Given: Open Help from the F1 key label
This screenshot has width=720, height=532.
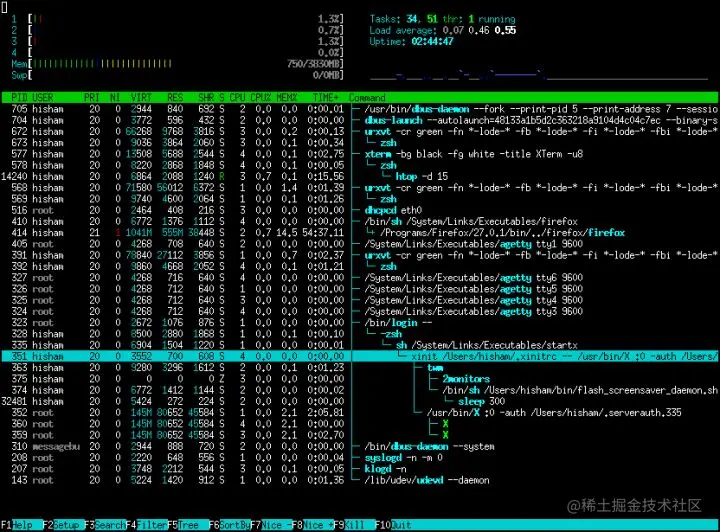Looking at the screenshot, I should [x=22, y=525].
